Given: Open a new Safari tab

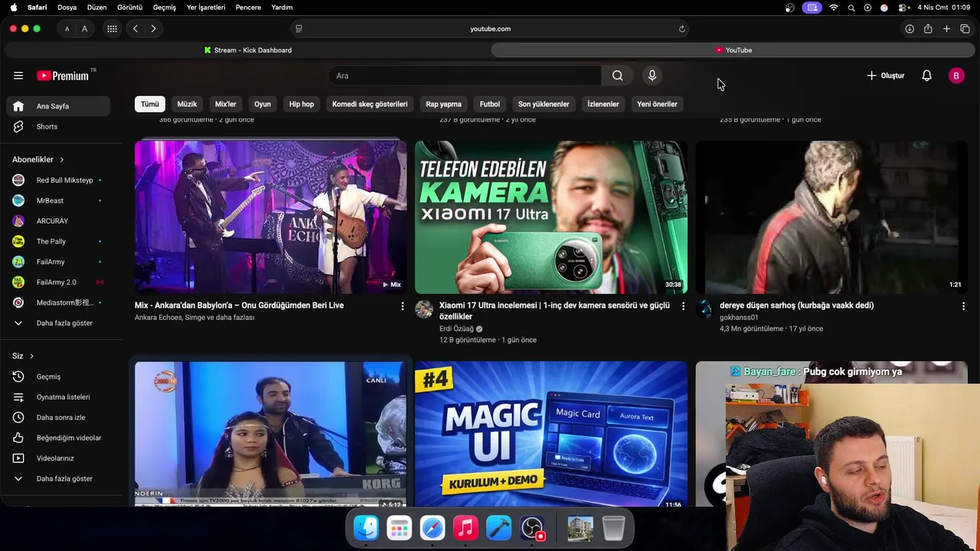Looking at the screenshot, I should 946,29.
